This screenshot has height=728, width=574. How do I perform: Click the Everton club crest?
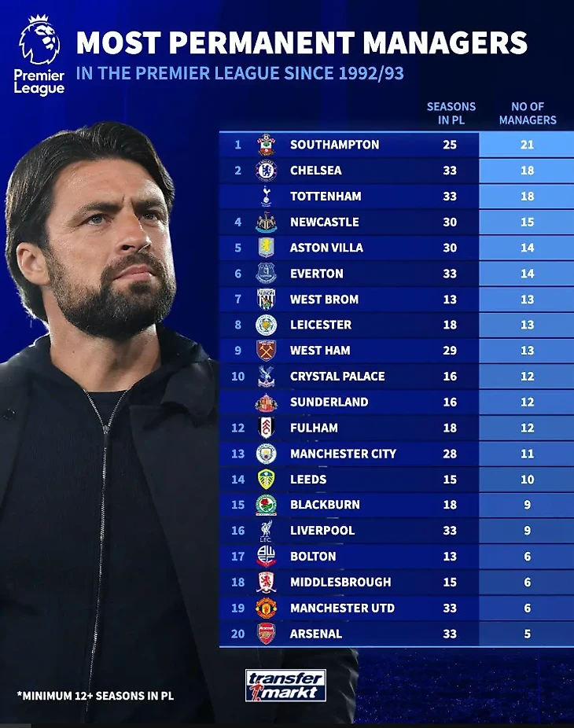267,274
